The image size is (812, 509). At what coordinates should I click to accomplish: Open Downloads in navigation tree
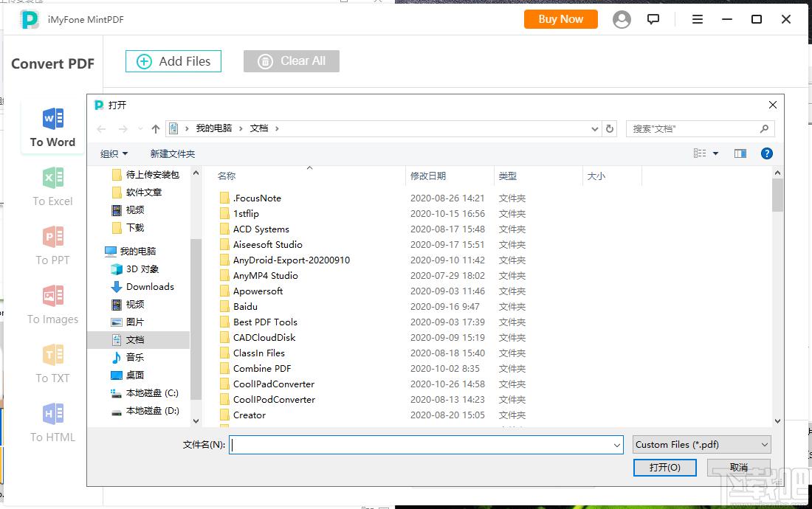click(x=143, y=286)
